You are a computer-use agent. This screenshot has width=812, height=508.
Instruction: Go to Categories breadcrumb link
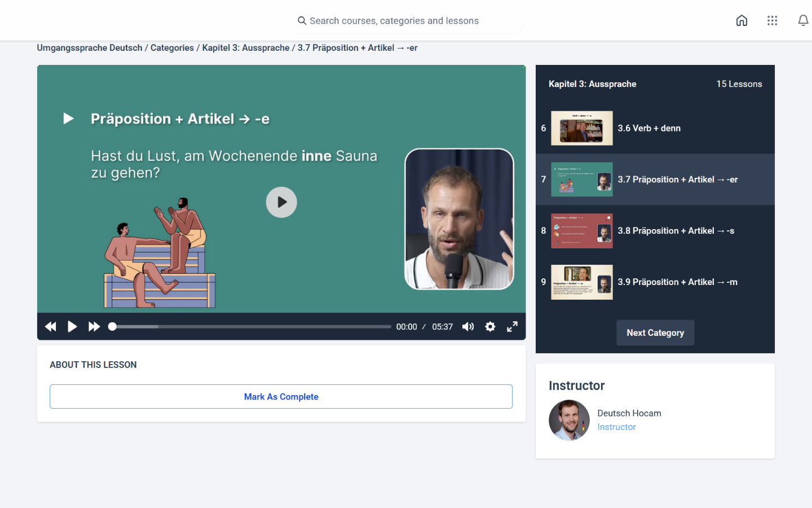coord(172,48)
